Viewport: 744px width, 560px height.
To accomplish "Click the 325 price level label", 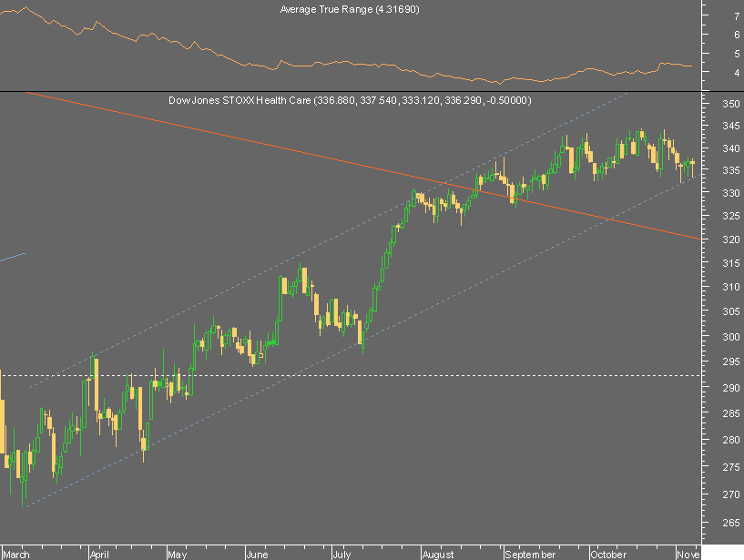I will (x=730, y=216).
